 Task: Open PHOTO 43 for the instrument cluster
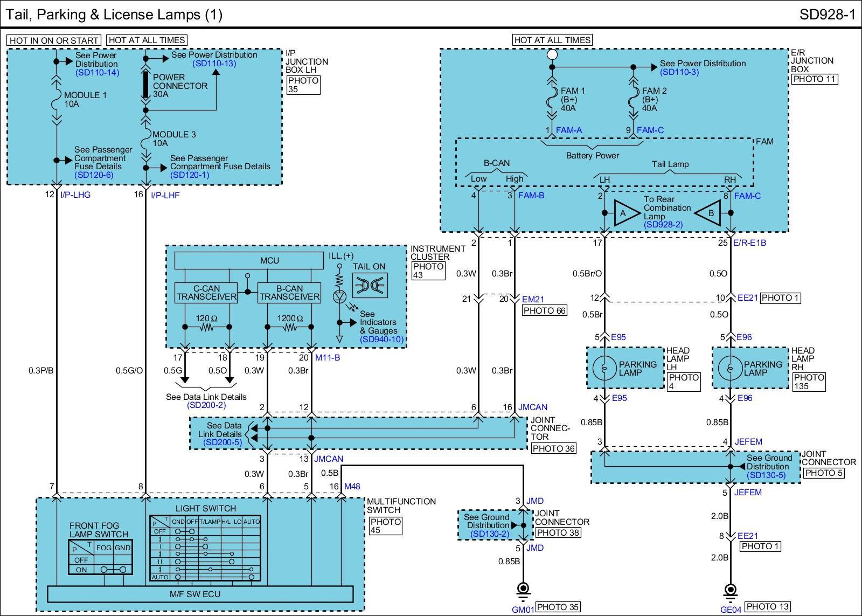pyautogui.click(x=428, y=271)
